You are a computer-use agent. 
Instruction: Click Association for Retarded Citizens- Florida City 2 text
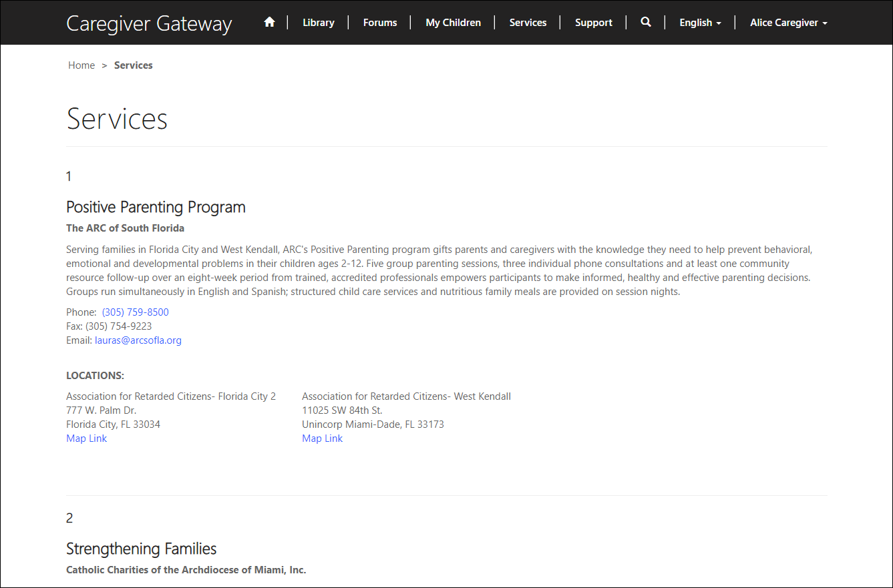[x=171, y=396]
